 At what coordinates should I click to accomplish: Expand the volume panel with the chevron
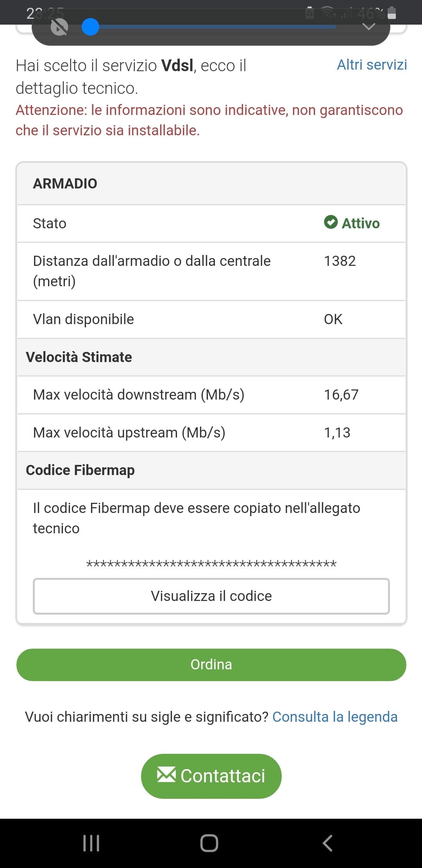click(x=368, y=27)
